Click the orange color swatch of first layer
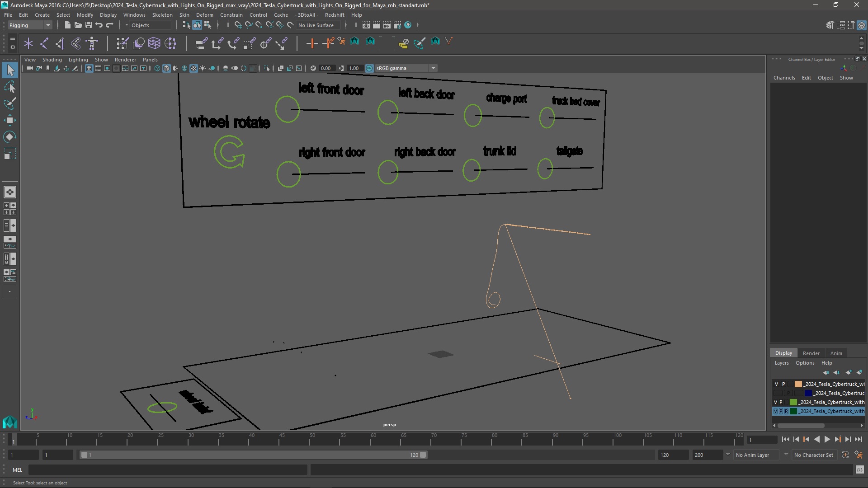Viewport: 868px width, 488px height. (798, 384)
